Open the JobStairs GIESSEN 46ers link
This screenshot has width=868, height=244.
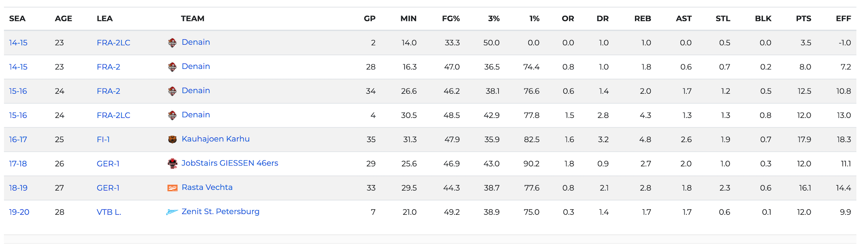coord(230,163)
